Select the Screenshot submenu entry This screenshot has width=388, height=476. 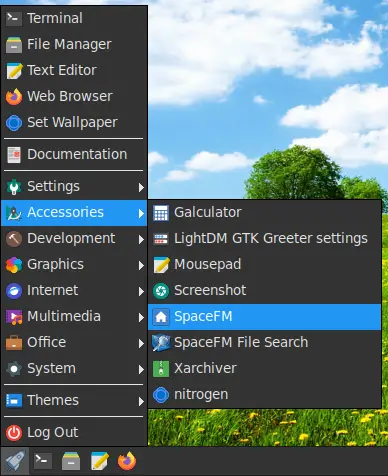[264, 291]
